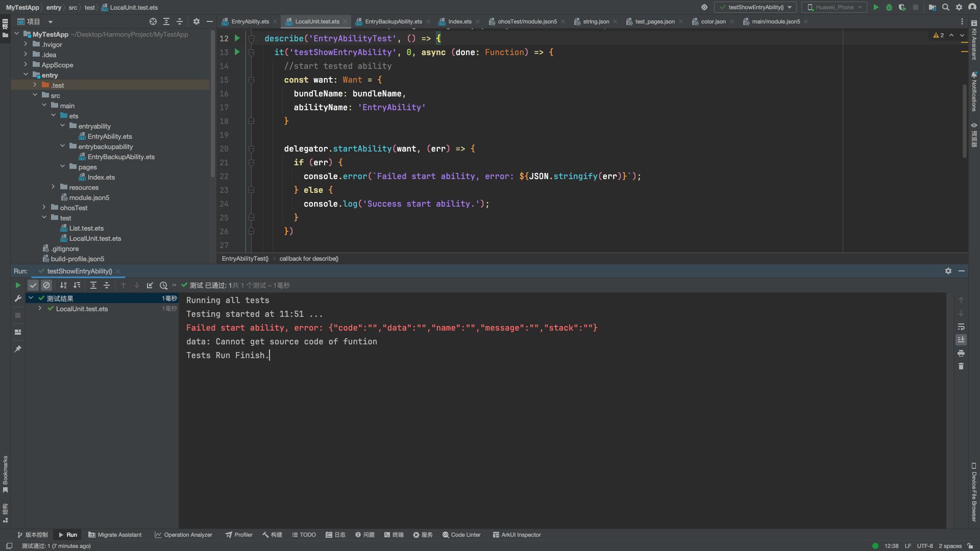Collapse all icon in project panel header
The image size is (980, 551).
[180, 21]
